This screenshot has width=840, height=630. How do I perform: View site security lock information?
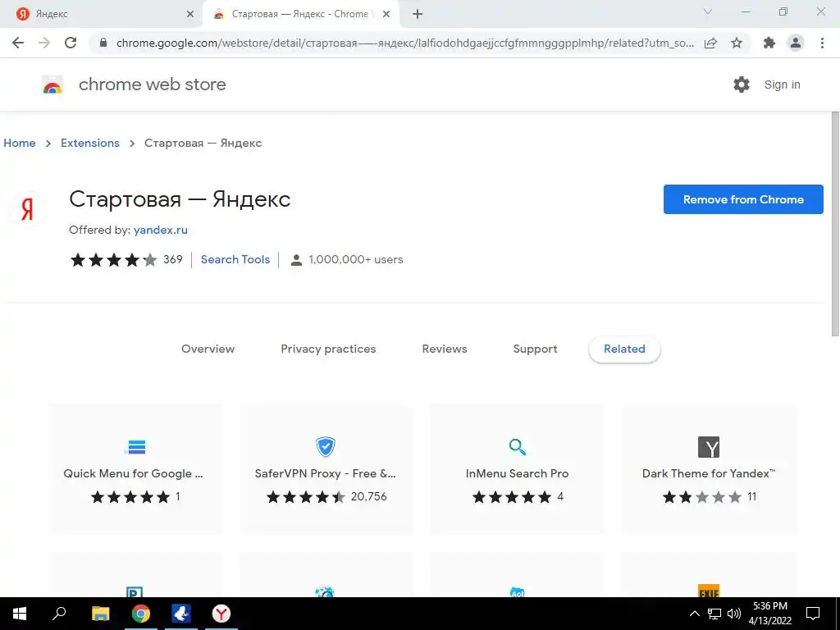point(103,43)
